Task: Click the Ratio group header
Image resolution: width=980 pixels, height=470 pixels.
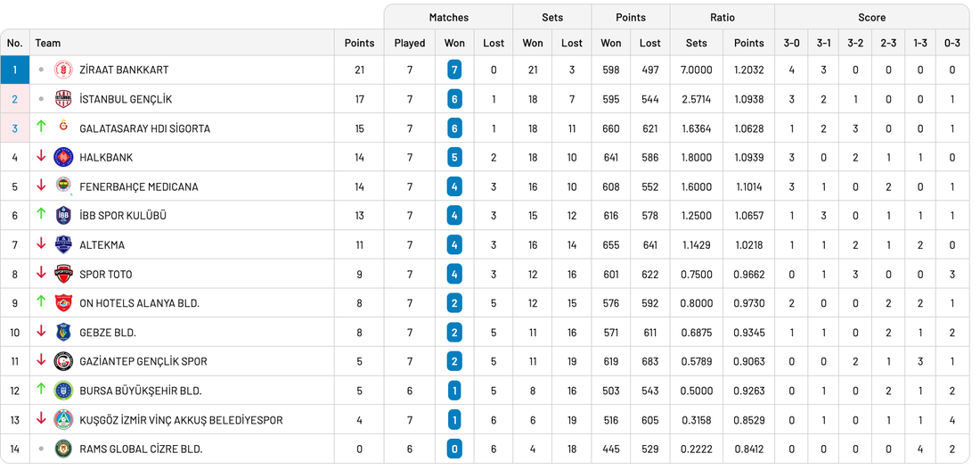Action: click(x=723, y=17)
